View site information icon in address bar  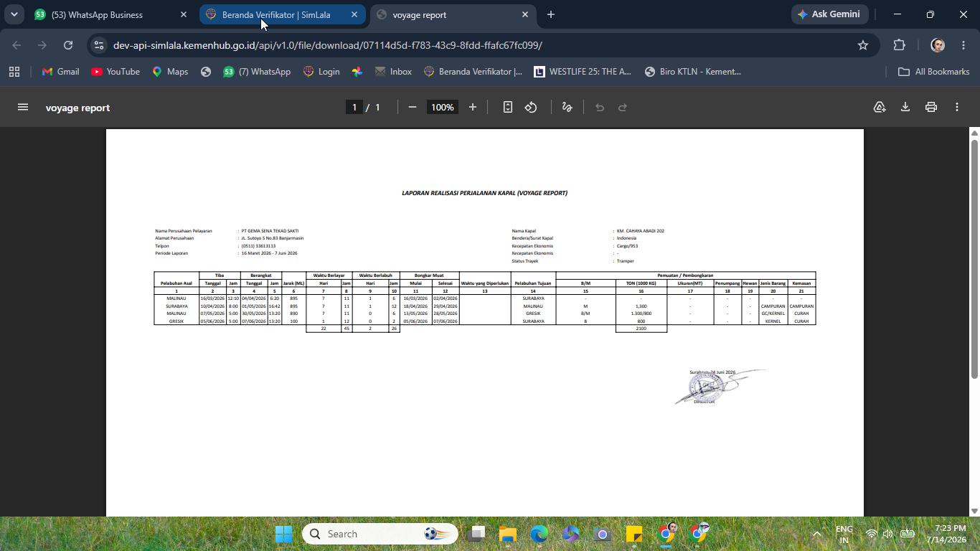pyautogui.click(x=99, y=45)
